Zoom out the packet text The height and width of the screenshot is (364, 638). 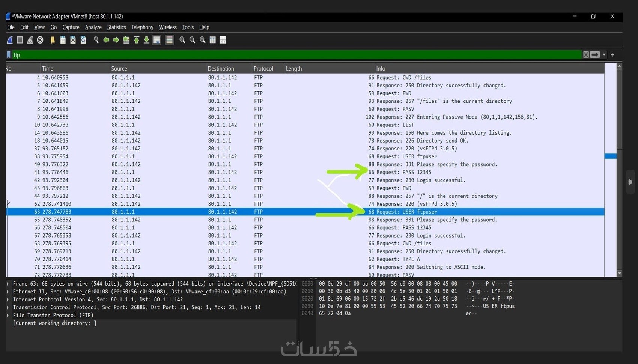coord(193,40)
